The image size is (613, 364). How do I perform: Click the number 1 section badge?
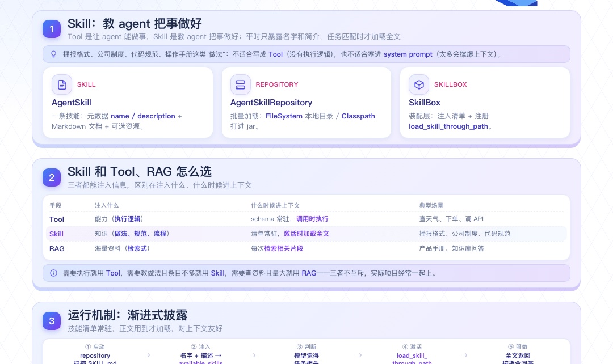pos(52,29)
